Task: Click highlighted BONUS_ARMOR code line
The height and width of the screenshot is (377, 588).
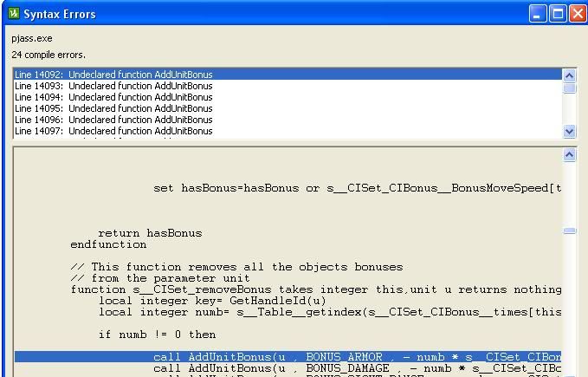Action: click(288, 357)
